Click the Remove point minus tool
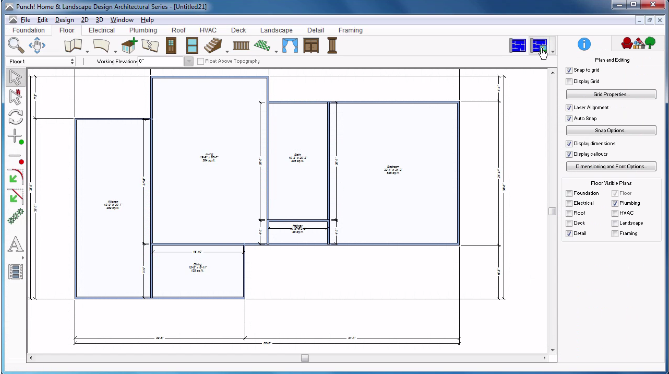 16,158
